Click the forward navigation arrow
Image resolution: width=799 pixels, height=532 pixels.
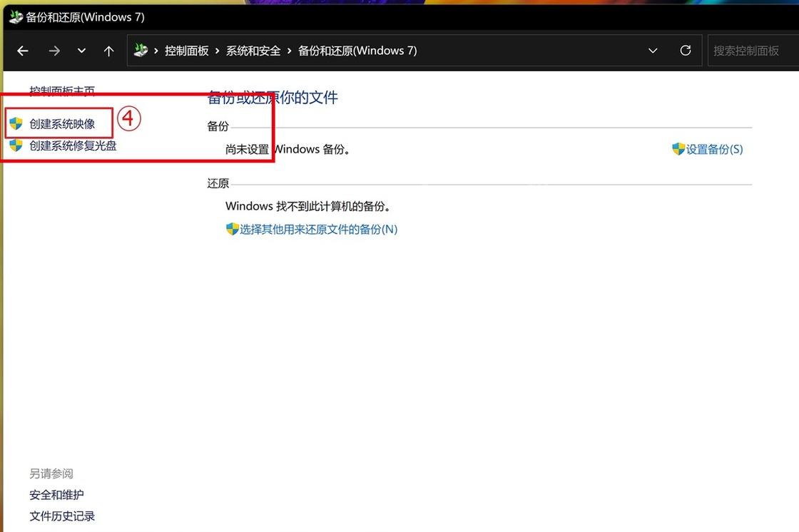(54, 51)
